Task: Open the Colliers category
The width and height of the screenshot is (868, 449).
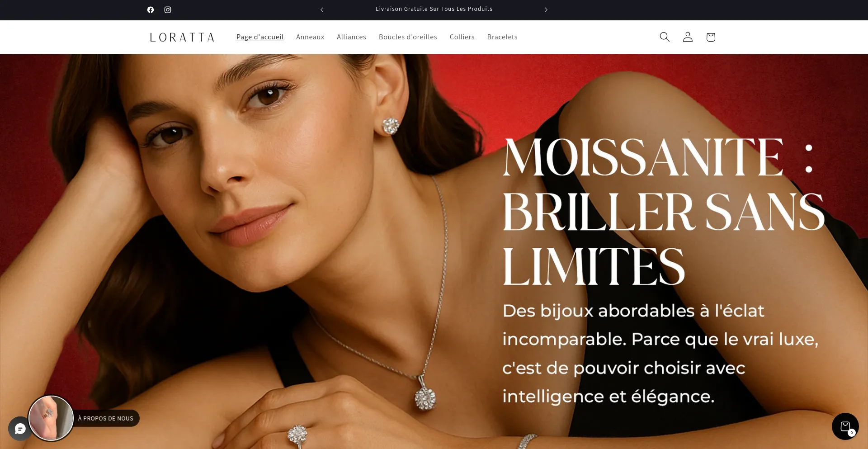Action: coord(462,37)
